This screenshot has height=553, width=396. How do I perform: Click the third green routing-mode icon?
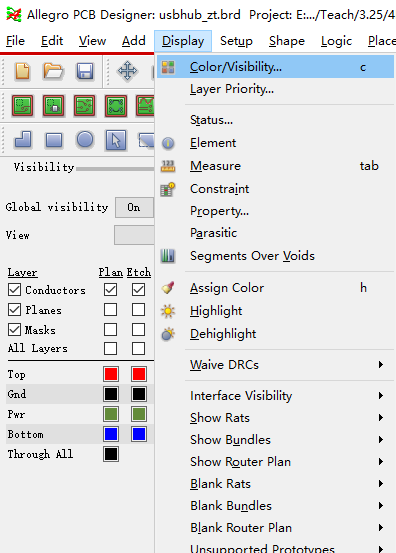click(x=85, y=105)
